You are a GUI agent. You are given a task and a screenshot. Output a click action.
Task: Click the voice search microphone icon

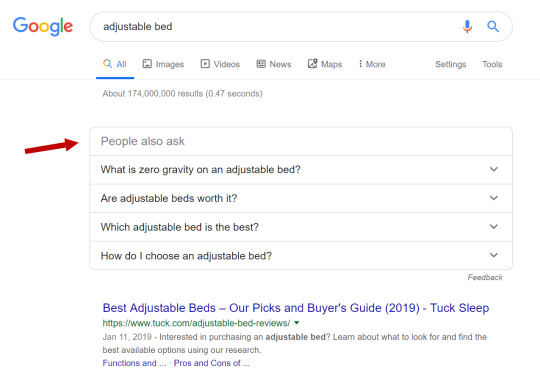coord(467,27)
